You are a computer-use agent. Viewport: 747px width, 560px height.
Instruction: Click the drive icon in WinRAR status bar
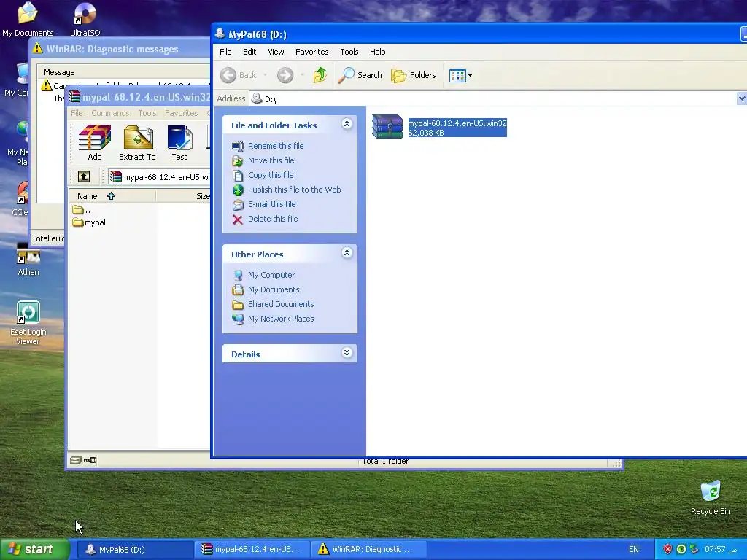pos(76,460)
